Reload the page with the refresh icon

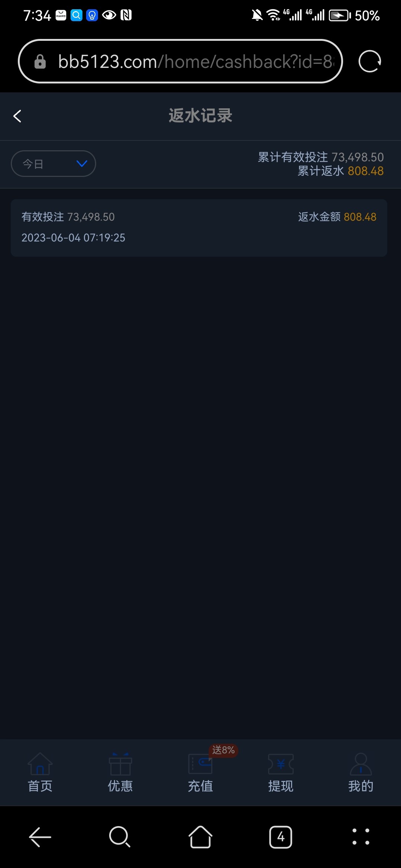369,62
